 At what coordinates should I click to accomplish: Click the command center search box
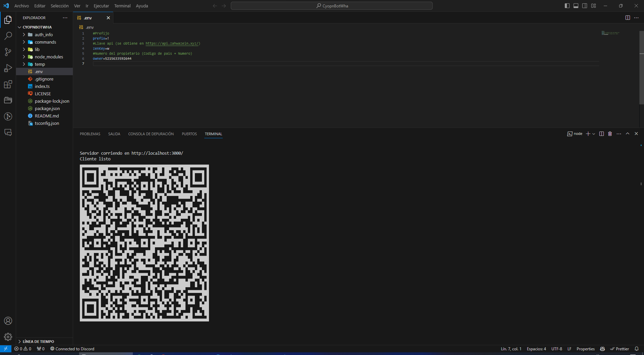(331, 6)
